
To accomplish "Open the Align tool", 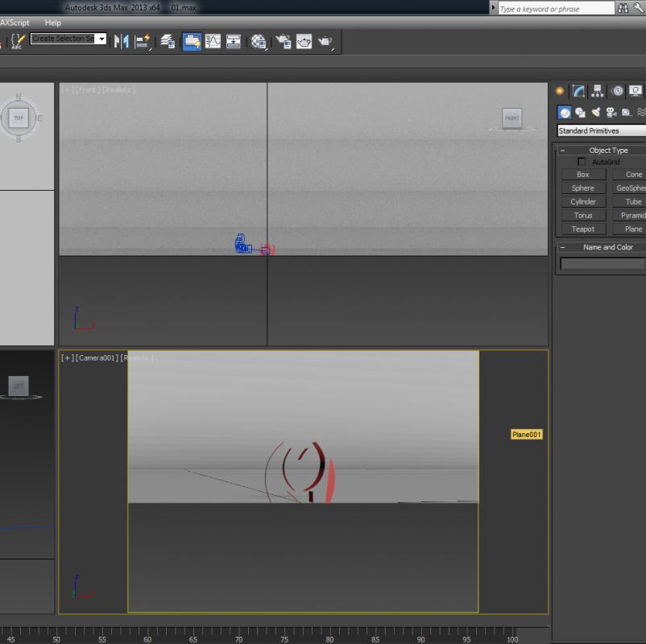I will tap(143, 41).
